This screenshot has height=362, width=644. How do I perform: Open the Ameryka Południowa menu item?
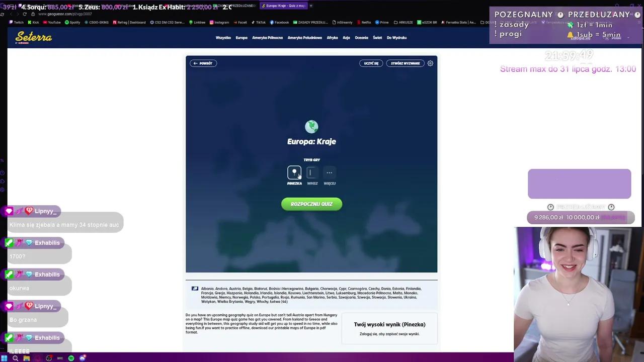305,38
